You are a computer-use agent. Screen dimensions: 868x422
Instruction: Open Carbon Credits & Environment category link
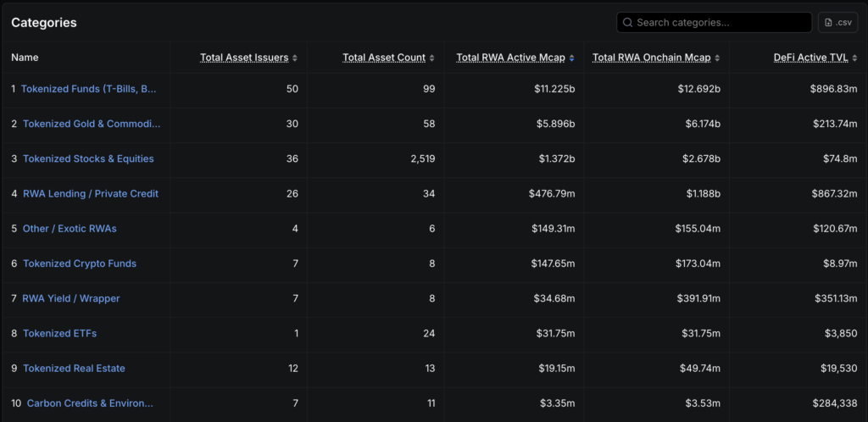[90, 403]
